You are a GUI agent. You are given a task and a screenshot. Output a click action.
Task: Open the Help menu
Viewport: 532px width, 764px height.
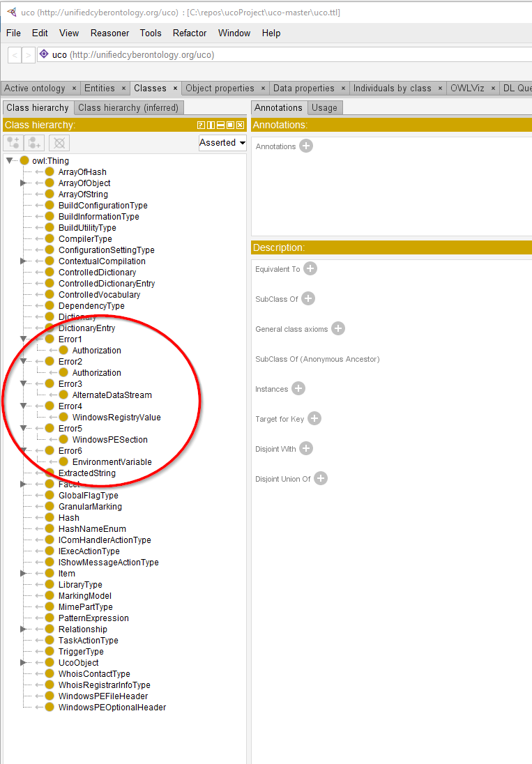271,33
